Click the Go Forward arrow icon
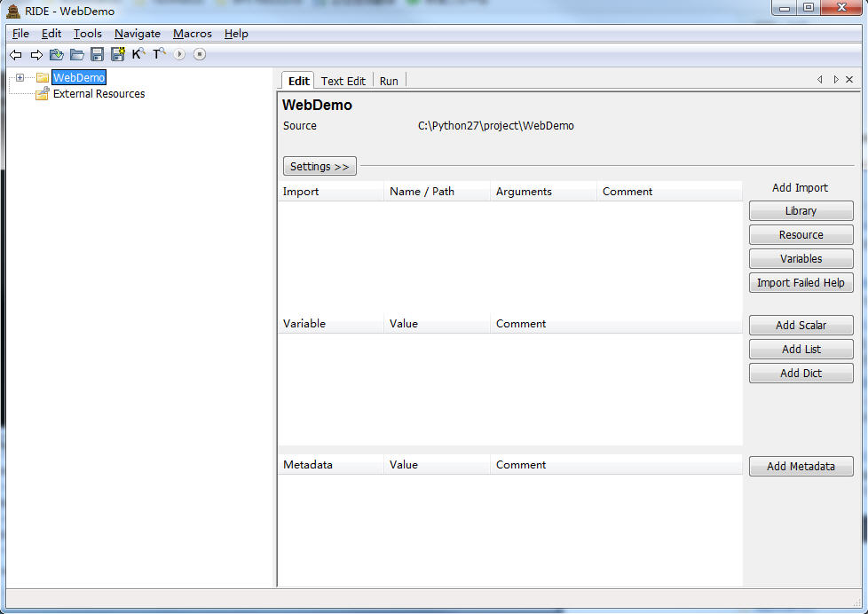Viewport: 868px width, 614px height. [36, 55]
